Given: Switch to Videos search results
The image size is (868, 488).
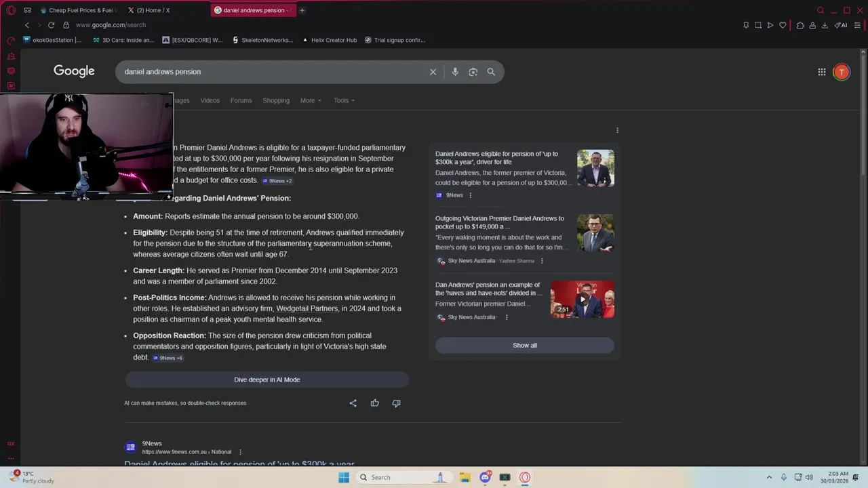Looking at the screenshot, I should point(210,100).
